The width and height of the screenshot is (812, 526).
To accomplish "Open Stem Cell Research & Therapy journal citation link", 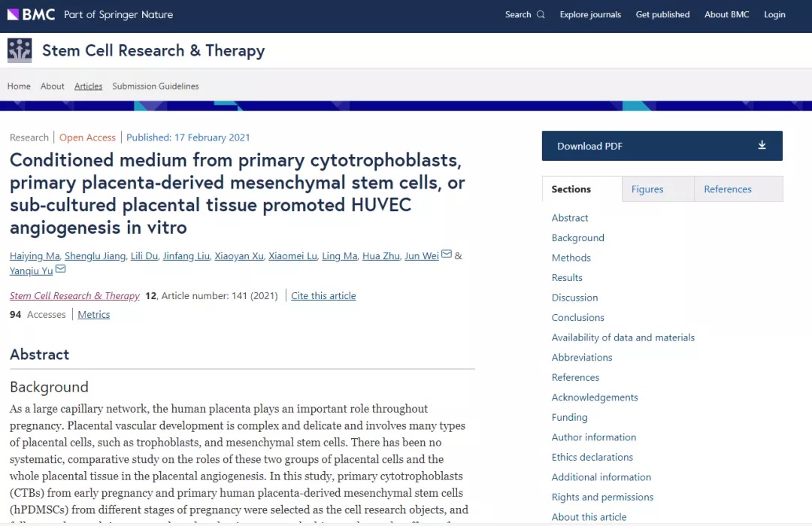I will (x=74, y=296).
